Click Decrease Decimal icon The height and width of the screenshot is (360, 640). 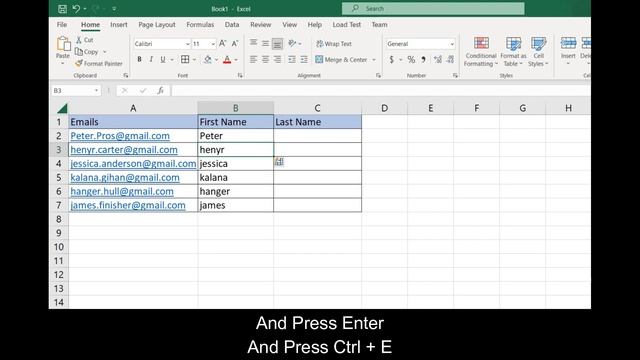(450, 60)
